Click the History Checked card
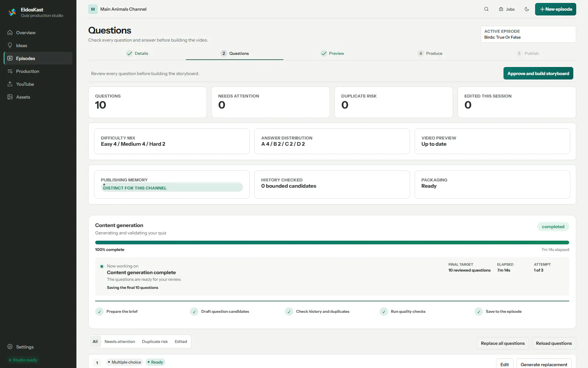Image resolution: width=588 pixels, height=368 pixels. 332,184
